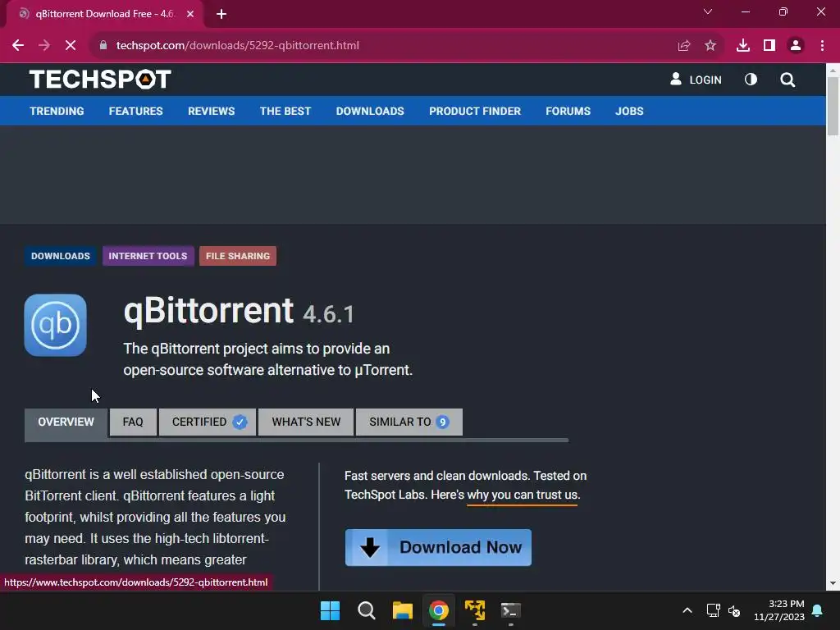Open the 'why you can trust us' link
Screen dimensions: 840x630
click(523, 495)
